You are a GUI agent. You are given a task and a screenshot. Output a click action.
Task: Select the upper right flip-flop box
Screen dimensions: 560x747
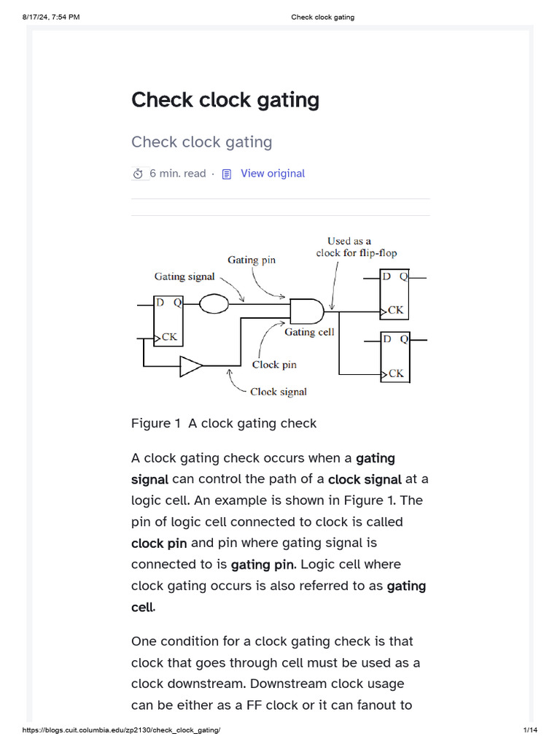click(x=394, y=294)
